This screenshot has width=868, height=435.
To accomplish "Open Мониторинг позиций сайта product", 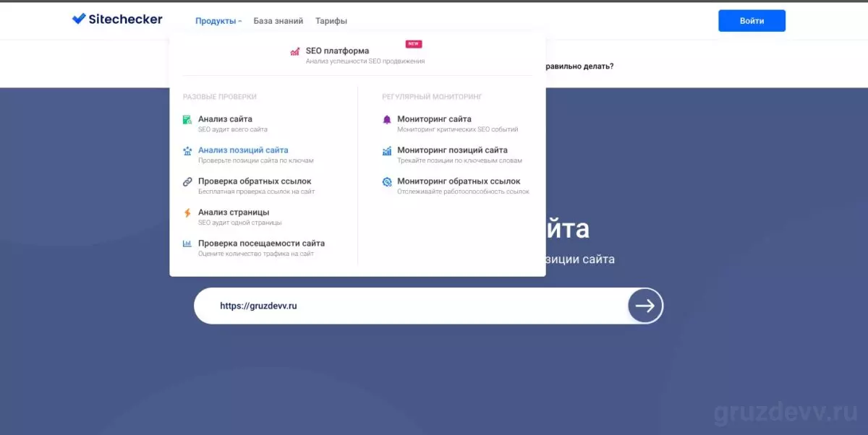I will coord(452,150).
